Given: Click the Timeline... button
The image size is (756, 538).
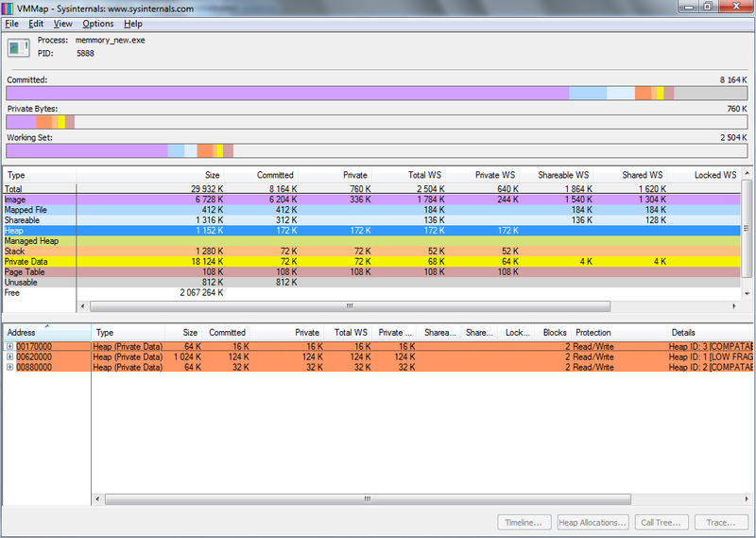Looking at the screenshot, I should pos(524,523).
